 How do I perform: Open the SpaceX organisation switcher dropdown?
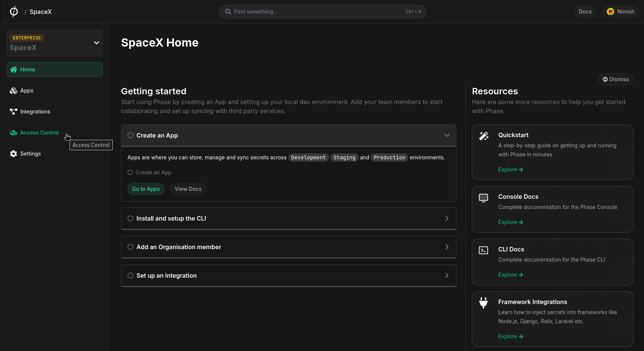click(55, 43)
